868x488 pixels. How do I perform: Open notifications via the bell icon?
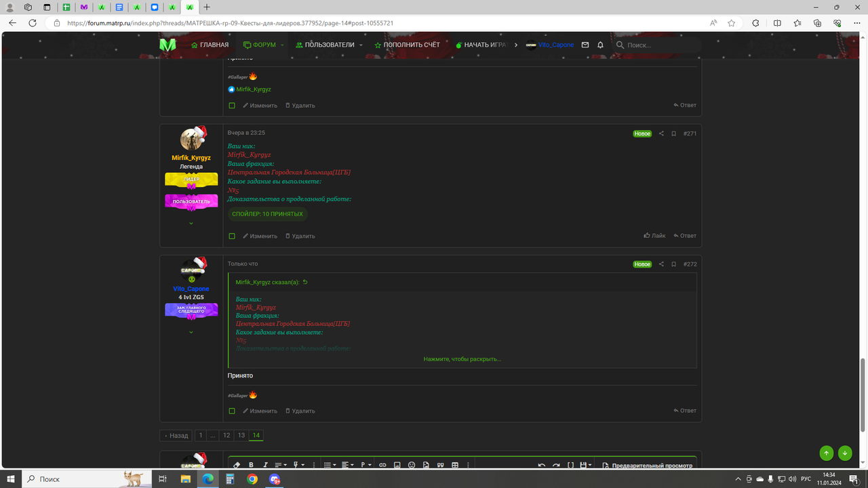click(x=599, y=45)
